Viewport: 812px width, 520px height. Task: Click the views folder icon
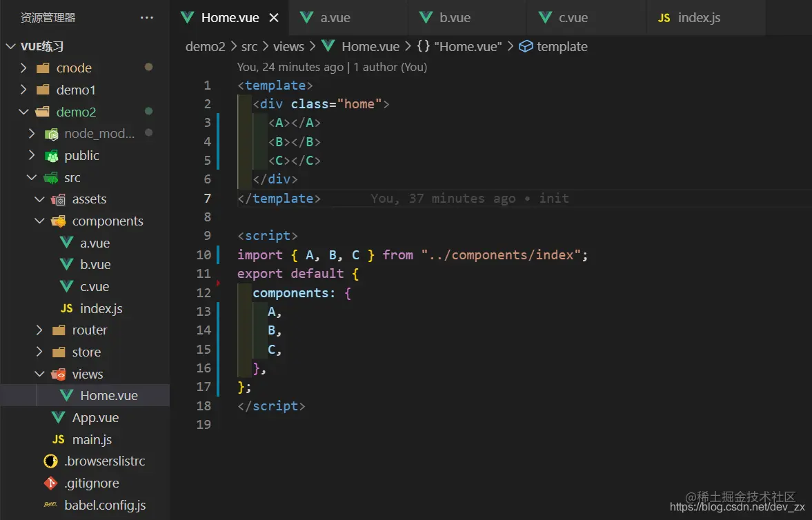coord(59,374)
